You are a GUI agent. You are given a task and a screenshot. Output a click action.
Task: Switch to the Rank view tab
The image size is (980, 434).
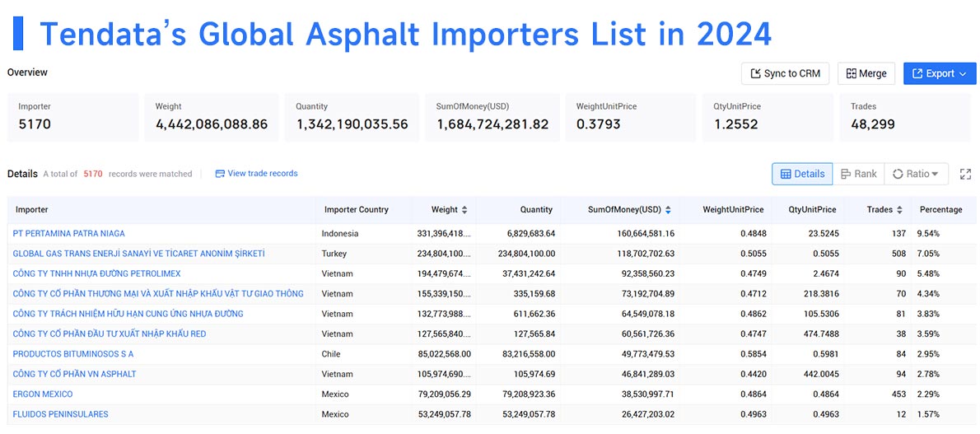pyautogui.click(x=858, y=174)
